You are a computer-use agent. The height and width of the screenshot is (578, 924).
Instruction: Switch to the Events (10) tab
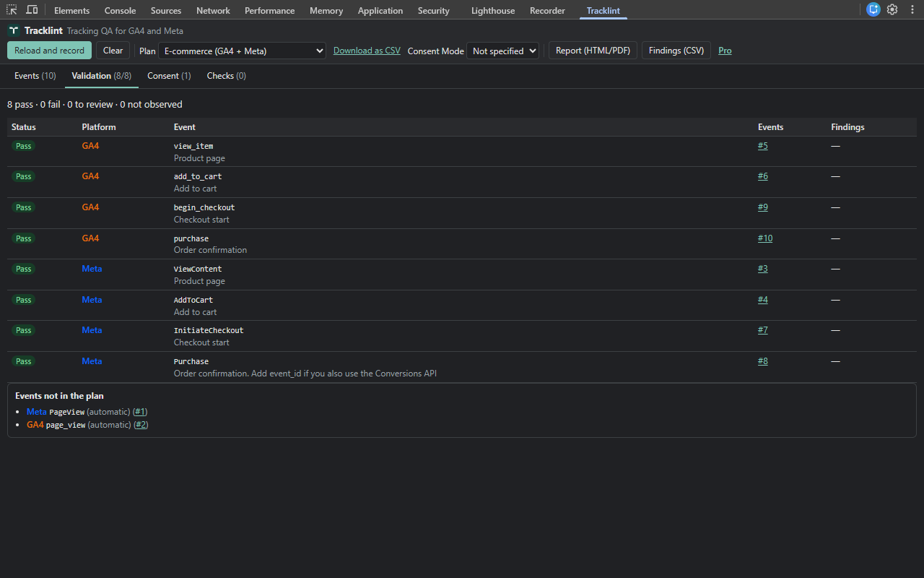[35, 76]
